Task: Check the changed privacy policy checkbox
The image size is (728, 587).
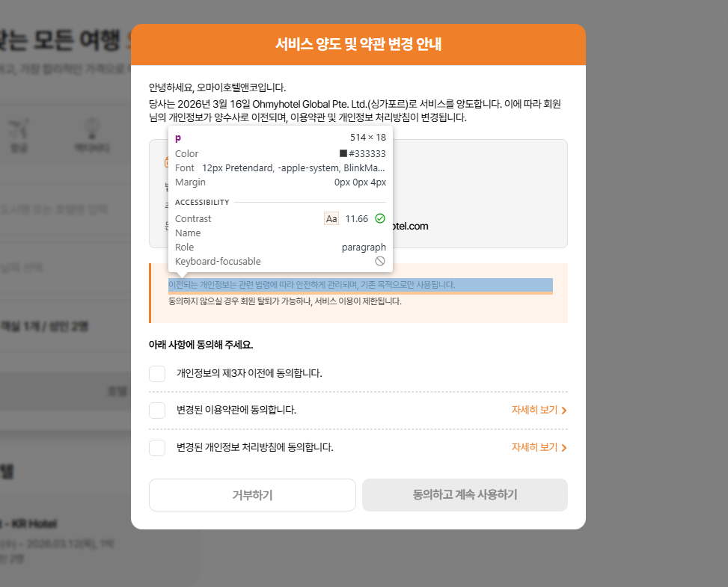Action: click(157, 448)
